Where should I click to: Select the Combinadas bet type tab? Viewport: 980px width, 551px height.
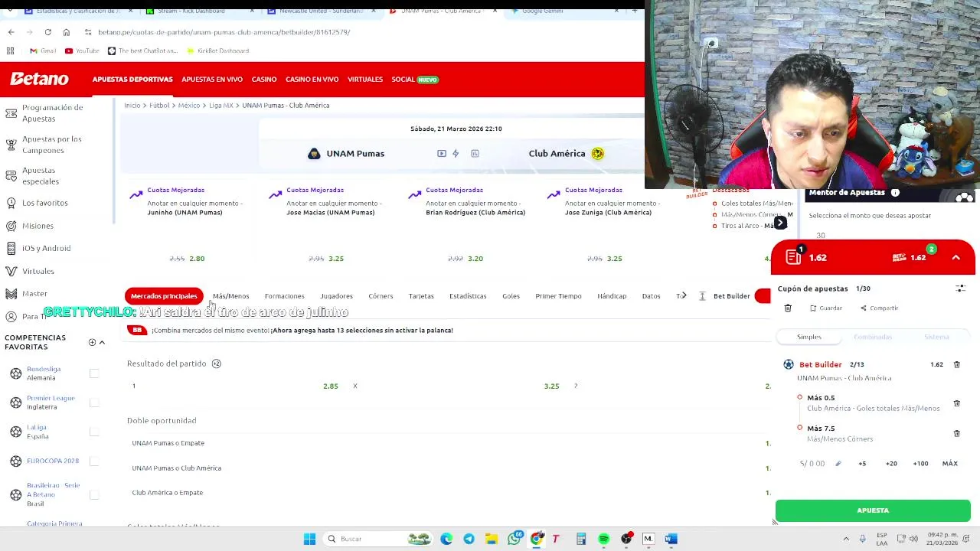(873, 337)
